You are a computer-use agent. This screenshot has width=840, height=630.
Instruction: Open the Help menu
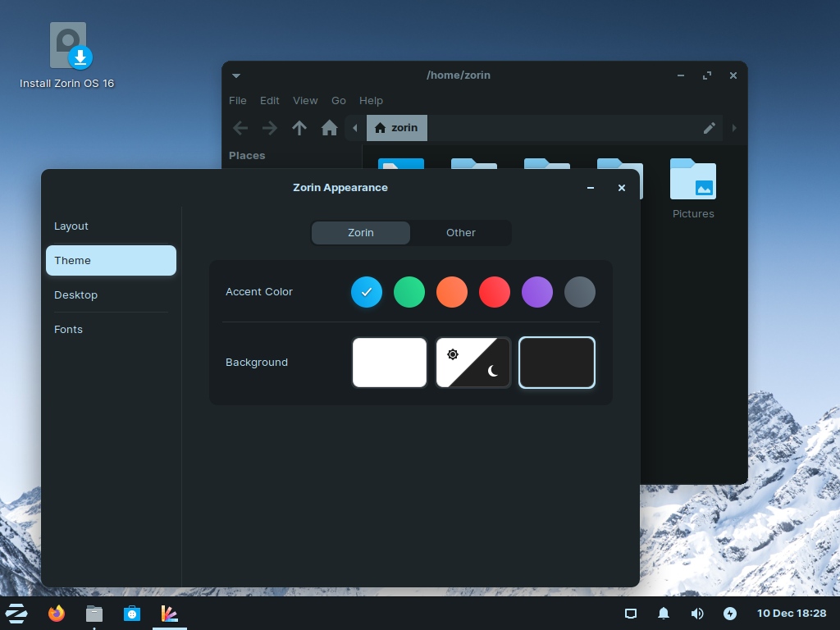(371, 101)
